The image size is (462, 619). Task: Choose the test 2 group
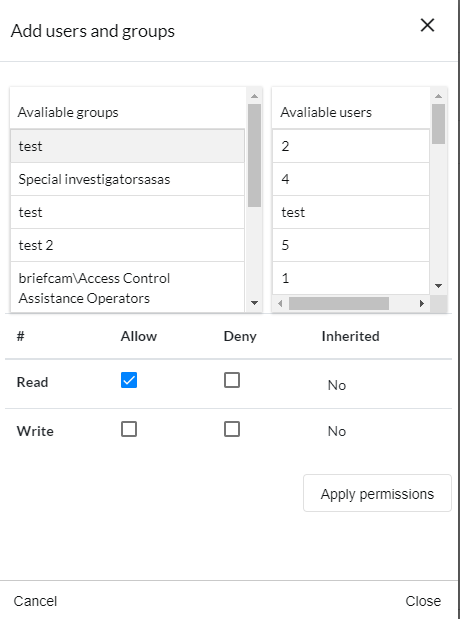click(x=128, y=245)
